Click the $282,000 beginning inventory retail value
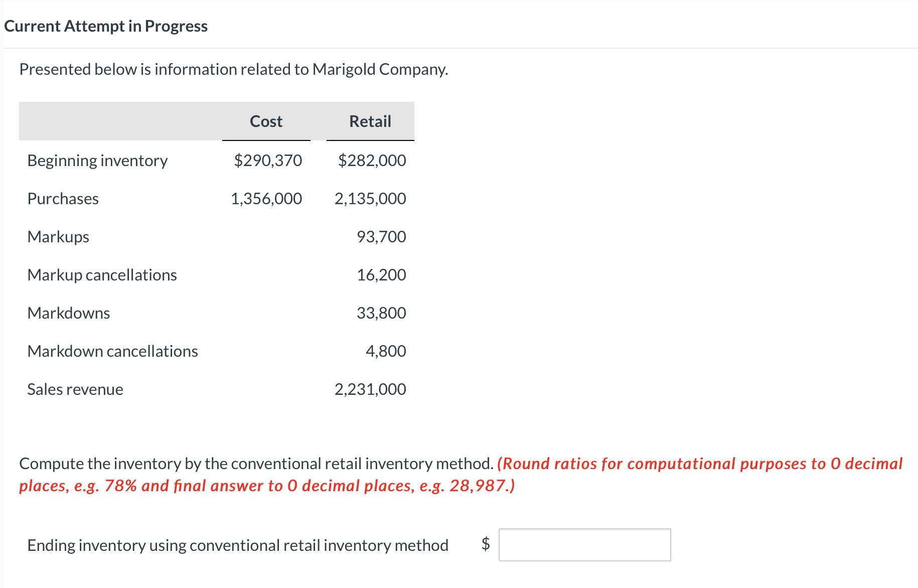The image size is (918, 588). pyautogui.click(x=372, y=161)
